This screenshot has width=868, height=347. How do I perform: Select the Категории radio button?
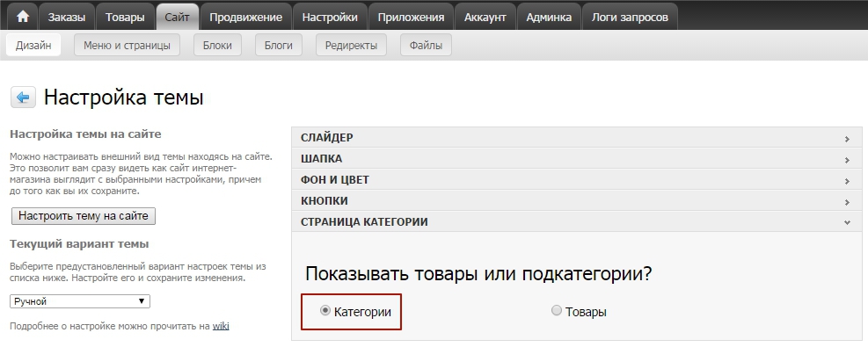tap(325, 311)
